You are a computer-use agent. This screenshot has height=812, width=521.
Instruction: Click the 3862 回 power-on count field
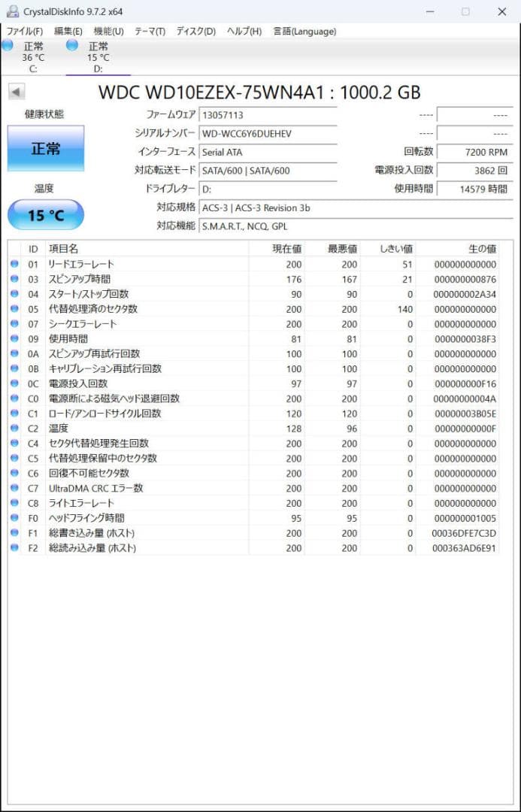pos(475,171)
